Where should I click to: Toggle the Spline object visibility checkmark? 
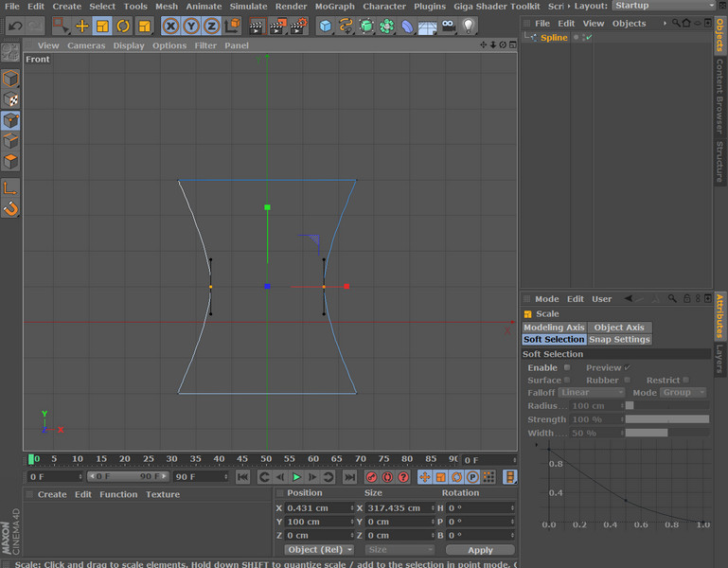pyautogui.click(x=588, y=38)
